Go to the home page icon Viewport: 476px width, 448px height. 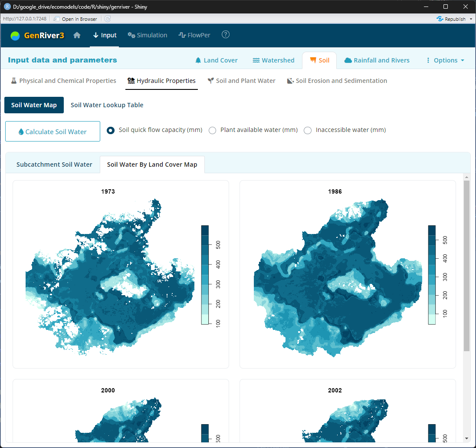[77, 35]
